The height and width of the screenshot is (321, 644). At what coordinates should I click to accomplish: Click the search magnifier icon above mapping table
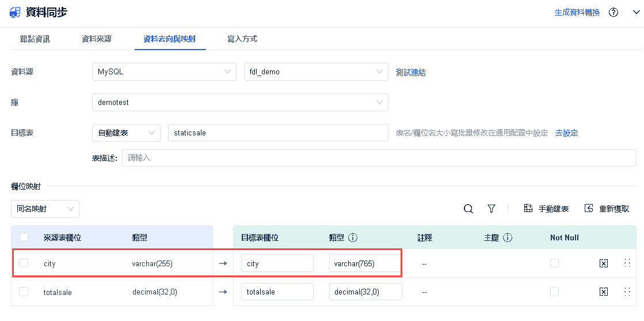(x=468, y=209)
